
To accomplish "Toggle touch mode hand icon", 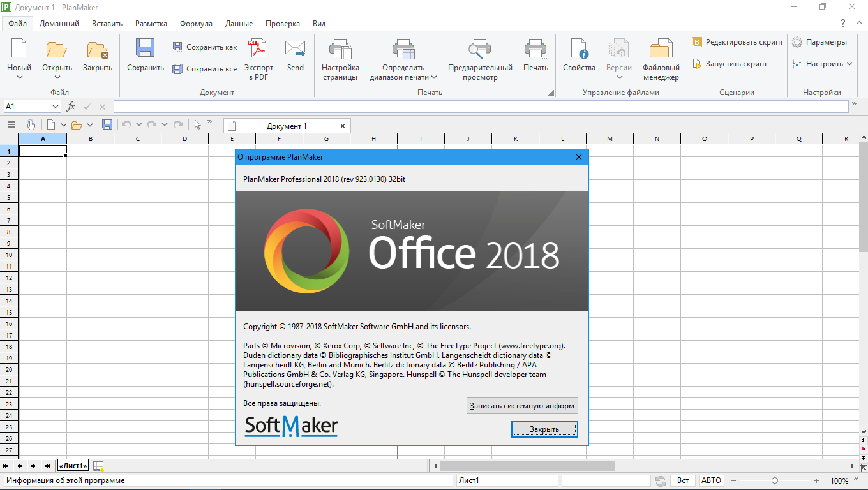I will point(31,125).
